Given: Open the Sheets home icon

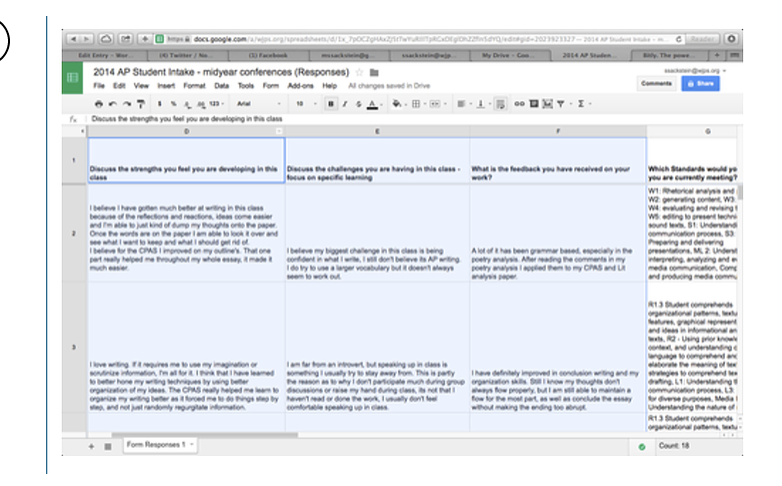Looking at the screenshot, I should tap(73, 77).
